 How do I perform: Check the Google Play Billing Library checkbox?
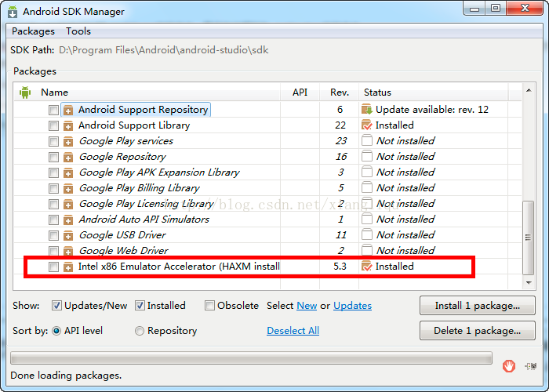(53, 189)
